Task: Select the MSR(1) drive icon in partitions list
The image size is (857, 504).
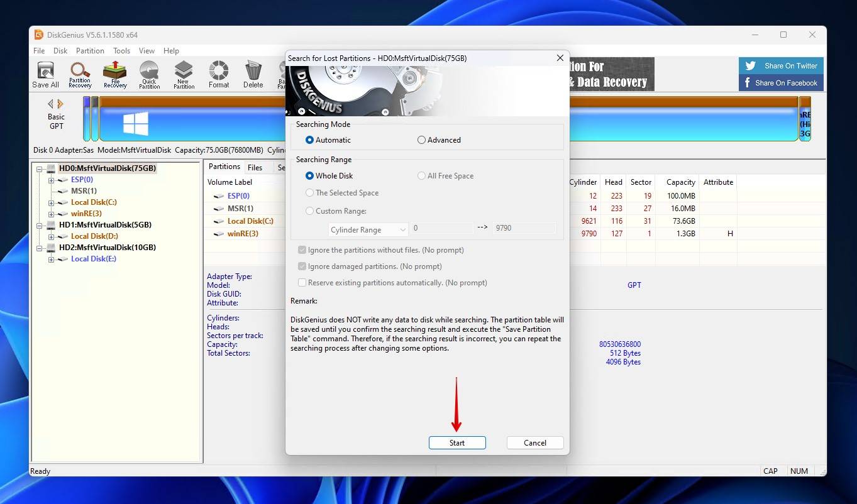Action: click(218, 209)
